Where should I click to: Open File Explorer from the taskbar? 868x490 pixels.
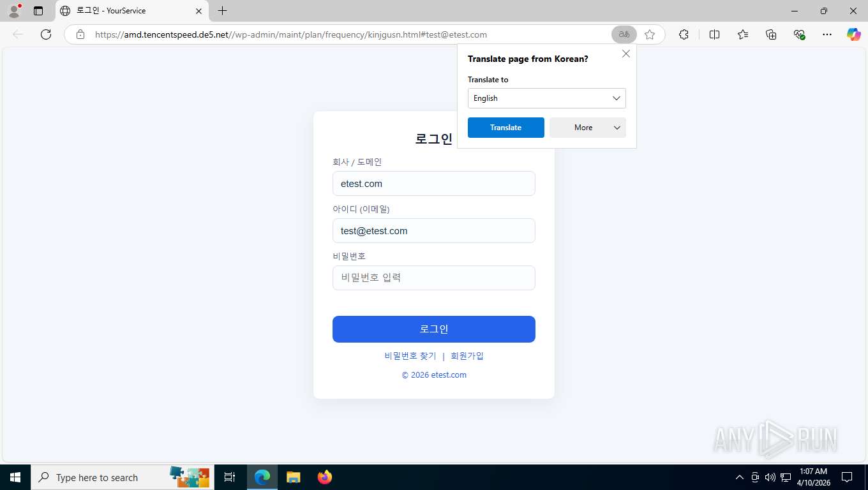coord(293,477)
